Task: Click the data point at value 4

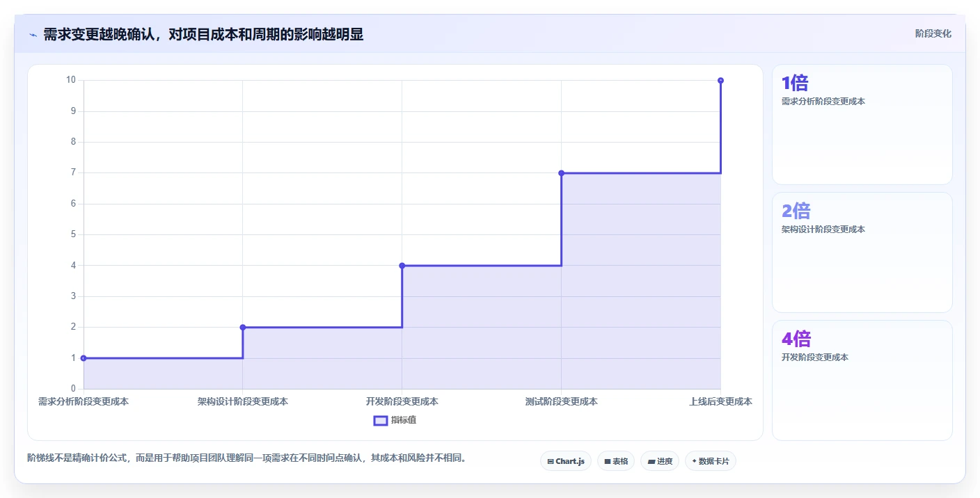Action: pyautogui.click(x=402, y=266)
